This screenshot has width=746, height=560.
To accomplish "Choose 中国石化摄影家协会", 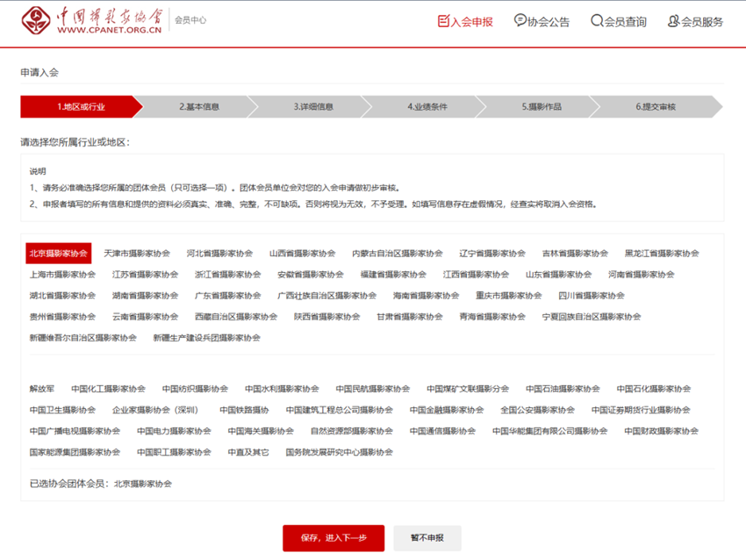I will click(x=654, y=389).
